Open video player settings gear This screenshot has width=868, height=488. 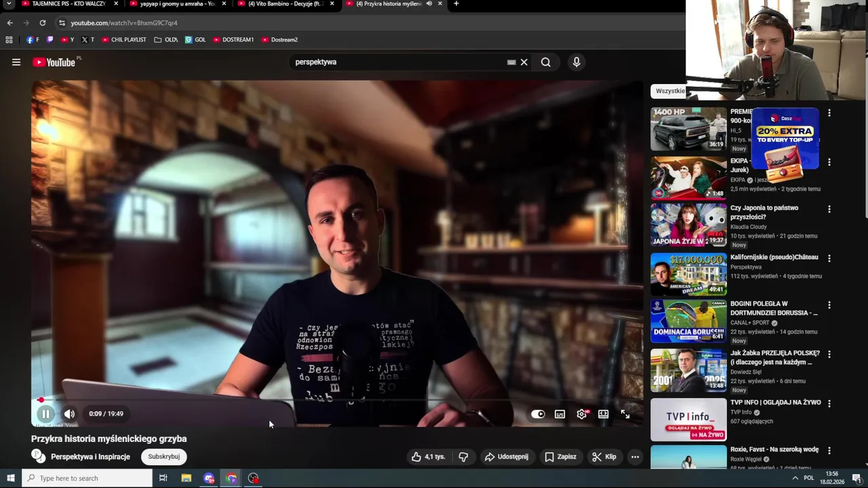pos(582,414)
